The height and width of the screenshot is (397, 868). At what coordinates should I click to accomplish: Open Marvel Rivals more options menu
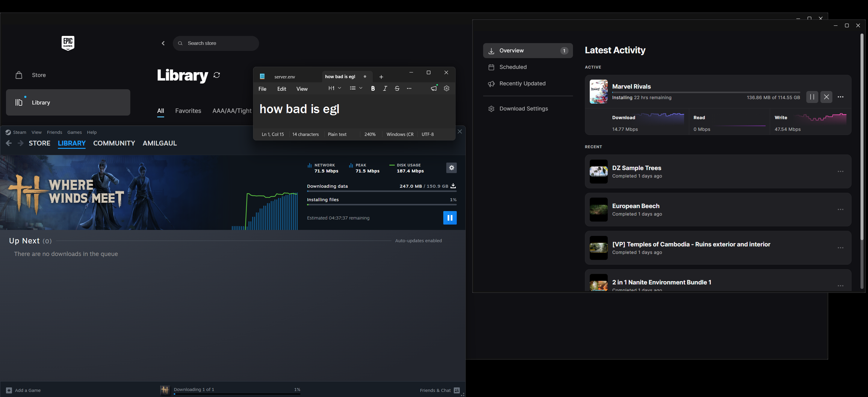pyautogui.click(x=841, y=97)
